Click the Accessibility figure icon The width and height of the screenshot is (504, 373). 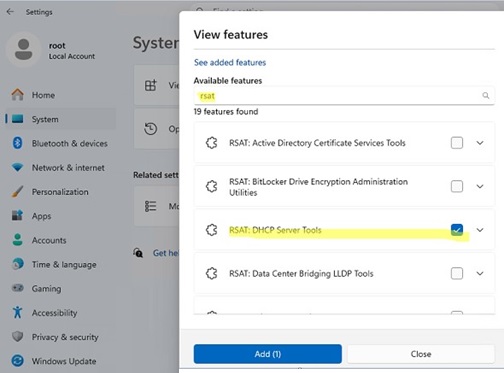pyautogui.click(x=17, y=312)
